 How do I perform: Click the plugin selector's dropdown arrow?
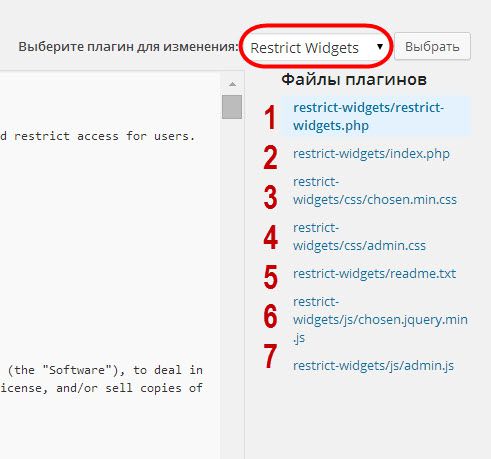pos(380,47)
